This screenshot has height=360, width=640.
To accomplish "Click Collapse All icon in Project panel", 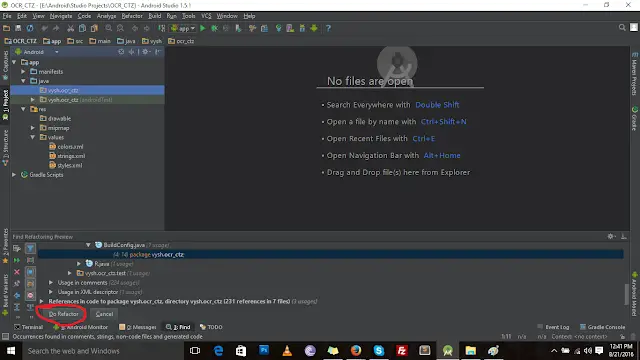I will 131,52.
